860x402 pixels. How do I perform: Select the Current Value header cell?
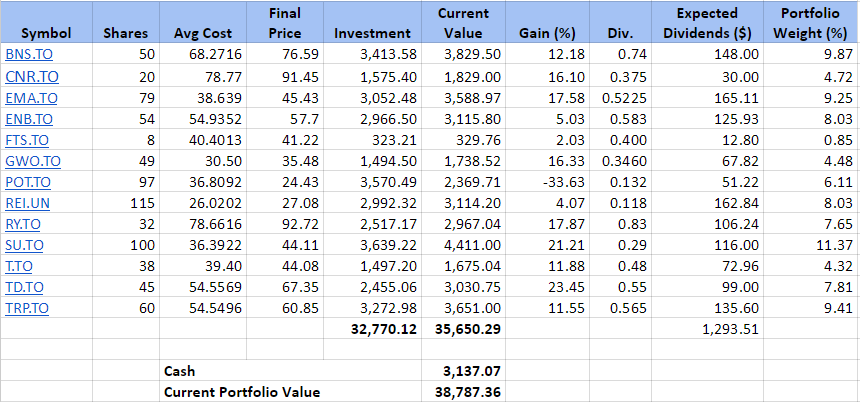pyautogui.click(x=463, y=23)
